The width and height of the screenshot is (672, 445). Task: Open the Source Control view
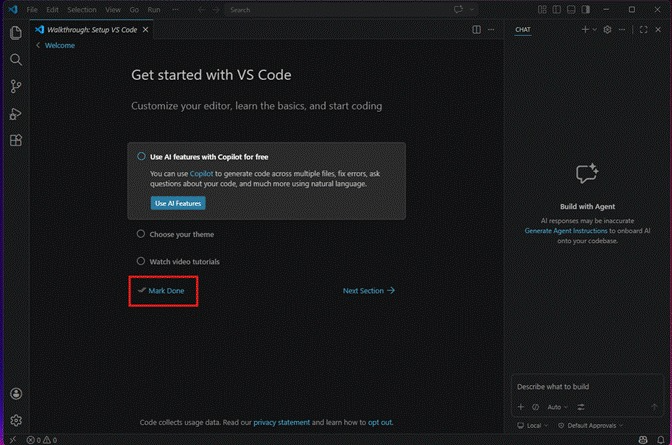pyautogui.click(x=16, y=87)
